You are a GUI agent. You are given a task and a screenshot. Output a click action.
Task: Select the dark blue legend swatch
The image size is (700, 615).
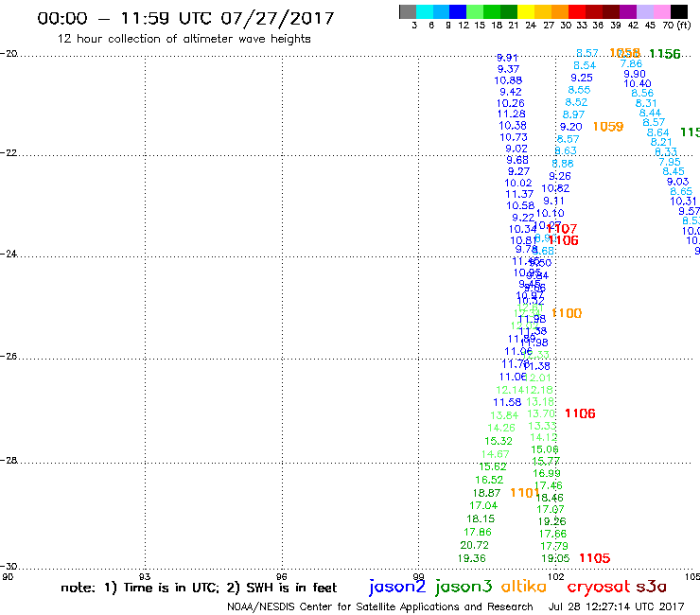click(458, 11)
